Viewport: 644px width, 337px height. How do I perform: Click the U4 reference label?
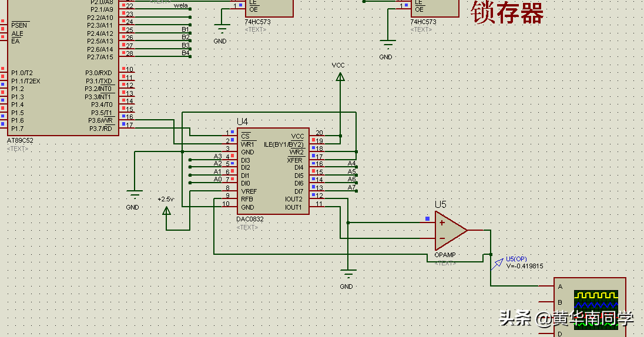[242, 122]
